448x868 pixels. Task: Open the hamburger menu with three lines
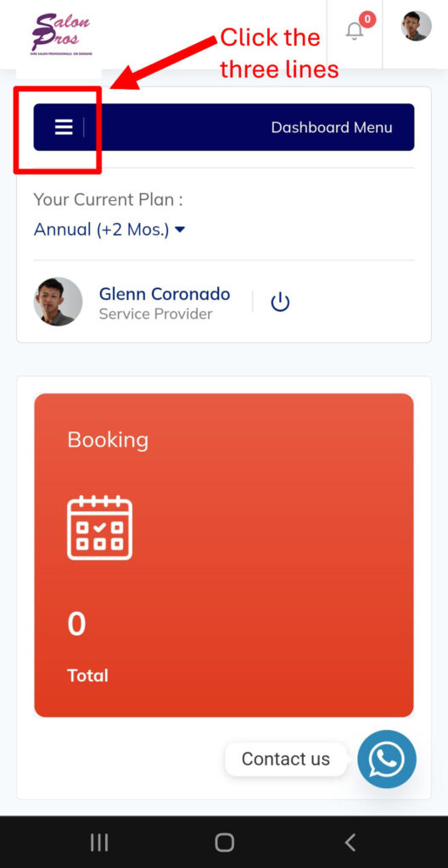[x=64, y=127]
